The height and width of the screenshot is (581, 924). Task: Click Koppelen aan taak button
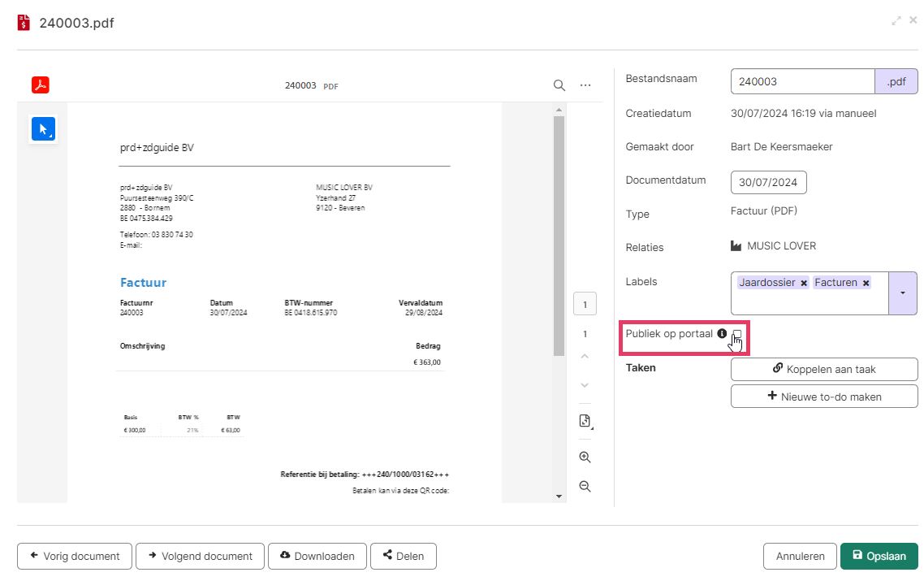click(x=824, y=369)
